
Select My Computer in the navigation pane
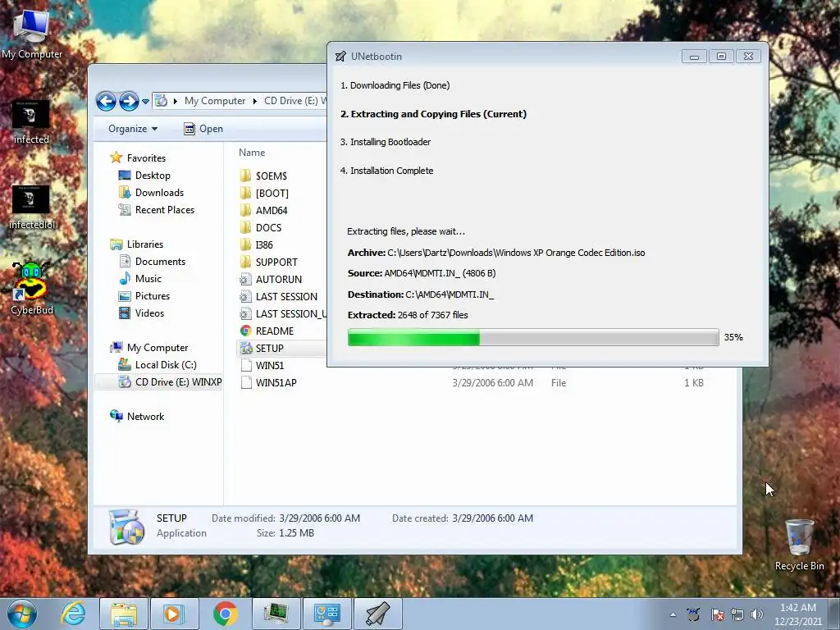click(x=149, y=348)
